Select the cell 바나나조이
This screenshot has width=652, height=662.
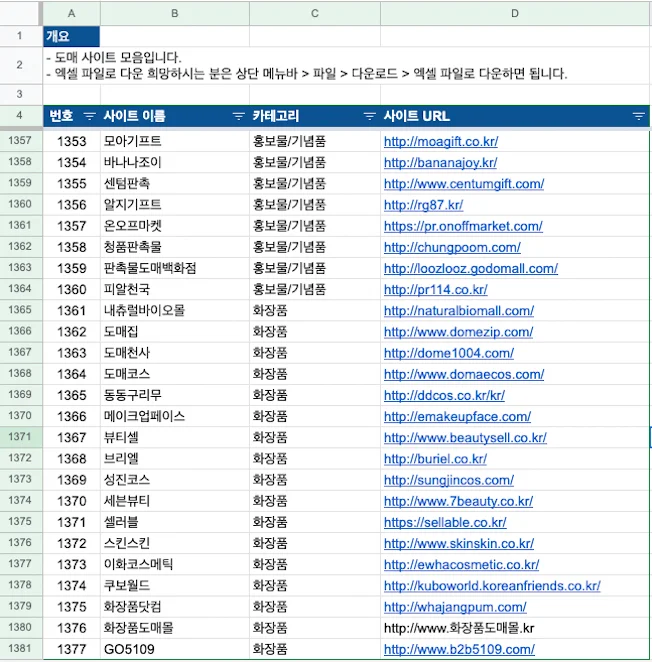[x=175, y=162]
